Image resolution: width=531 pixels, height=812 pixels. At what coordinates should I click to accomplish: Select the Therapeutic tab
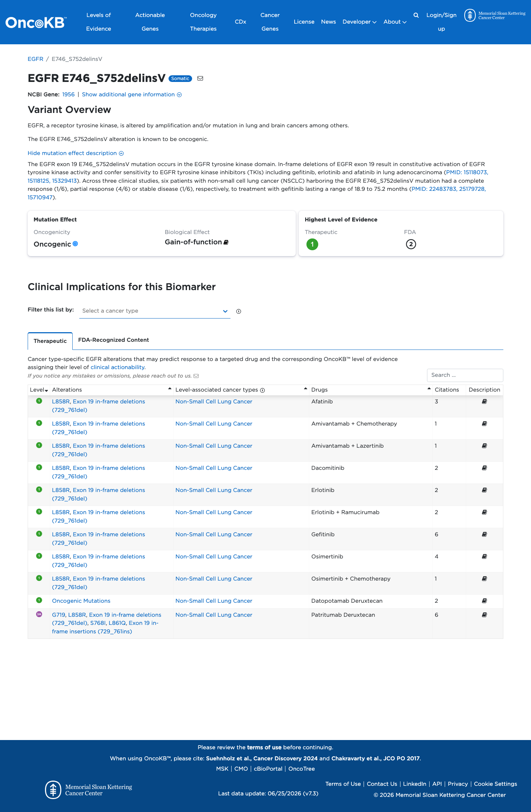[50, 341]
